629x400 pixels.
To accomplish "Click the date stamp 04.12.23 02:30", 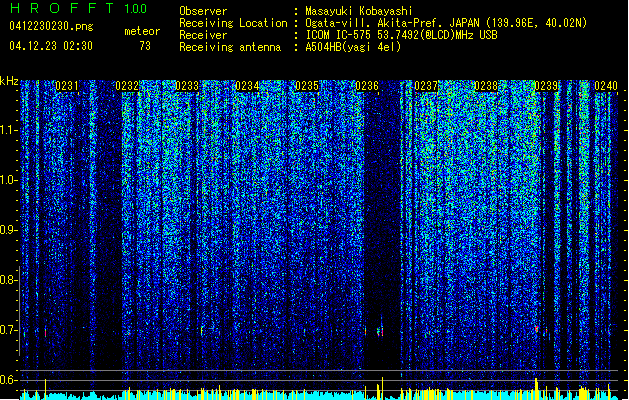I will click(x=51, y=46).
